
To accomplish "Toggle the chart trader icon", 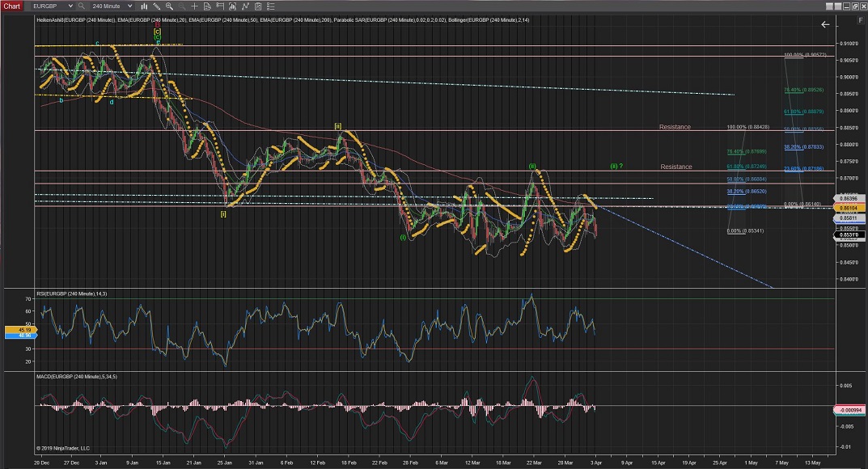I will [220, 6].
